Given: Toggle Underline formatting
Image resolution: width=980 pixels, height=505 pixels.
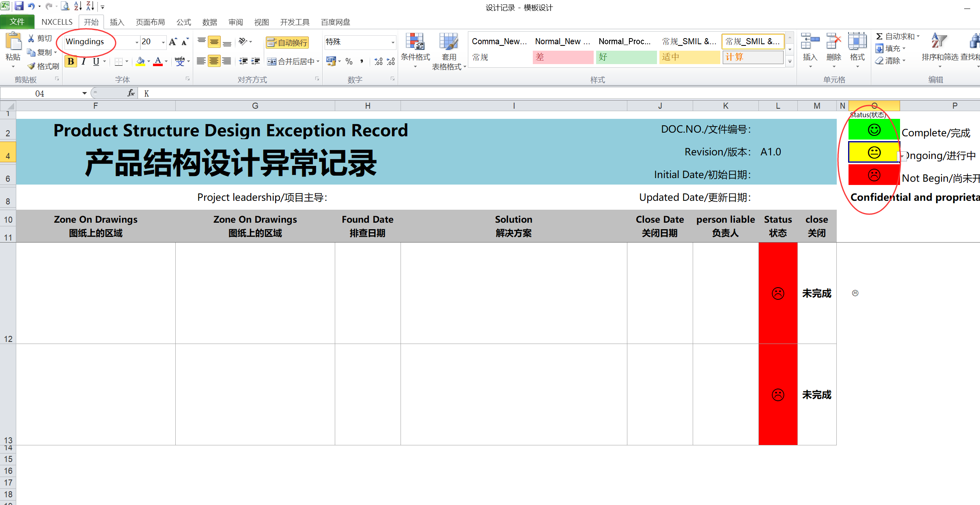Looking at the screenshot, I should 96,61.
